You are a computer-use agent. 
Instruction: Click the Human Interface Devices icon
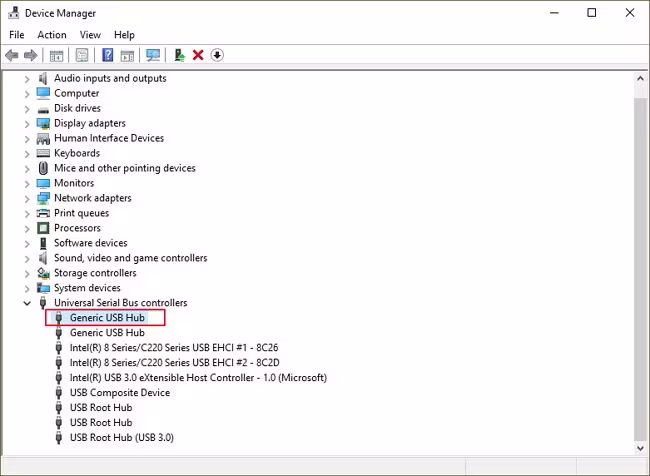[x=43, y=138]
